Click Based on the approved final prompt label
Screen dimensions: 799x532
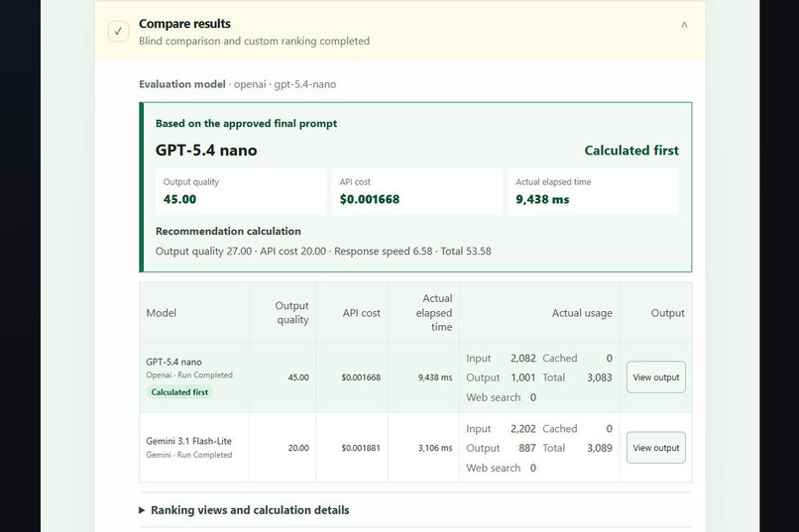click(x=246, y=124)
